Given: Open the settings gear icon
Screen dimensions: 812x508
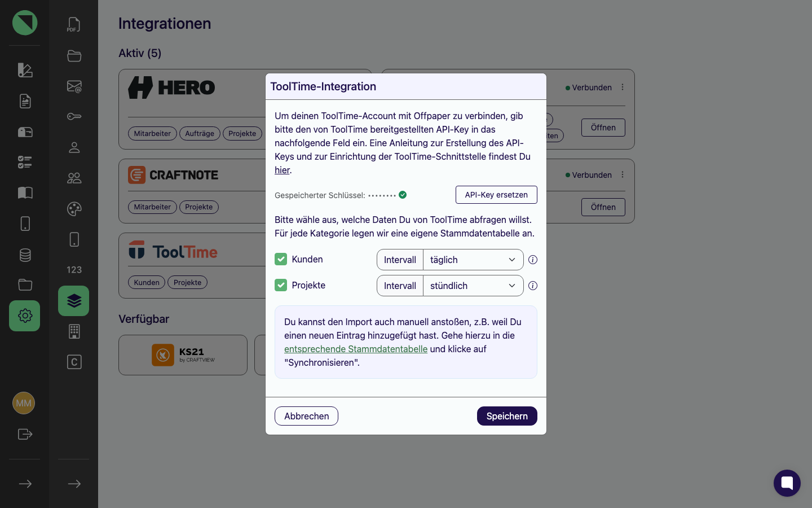Looking at the screenshot, I should click(x=25, y=316).
